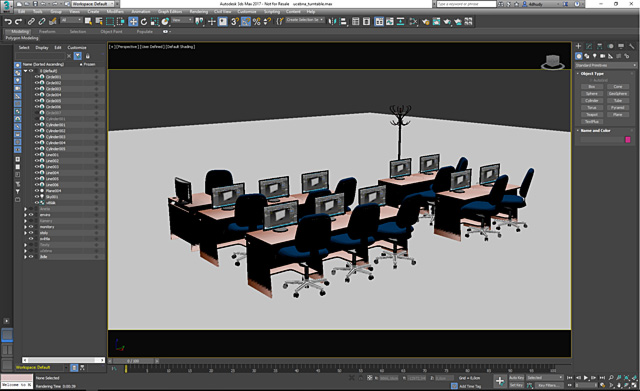Open the Modifiers menu

tap(115, 11)
